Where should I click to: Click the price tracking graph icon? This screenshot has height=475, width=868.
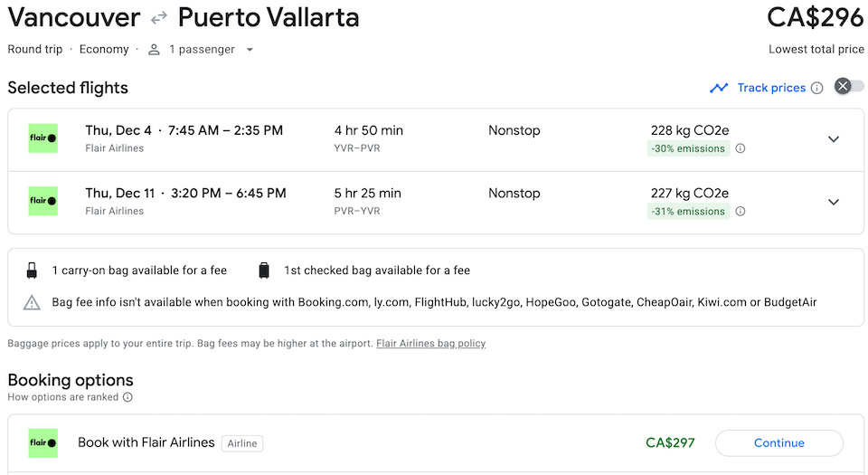pyautogui.click(x=719, y=88)
